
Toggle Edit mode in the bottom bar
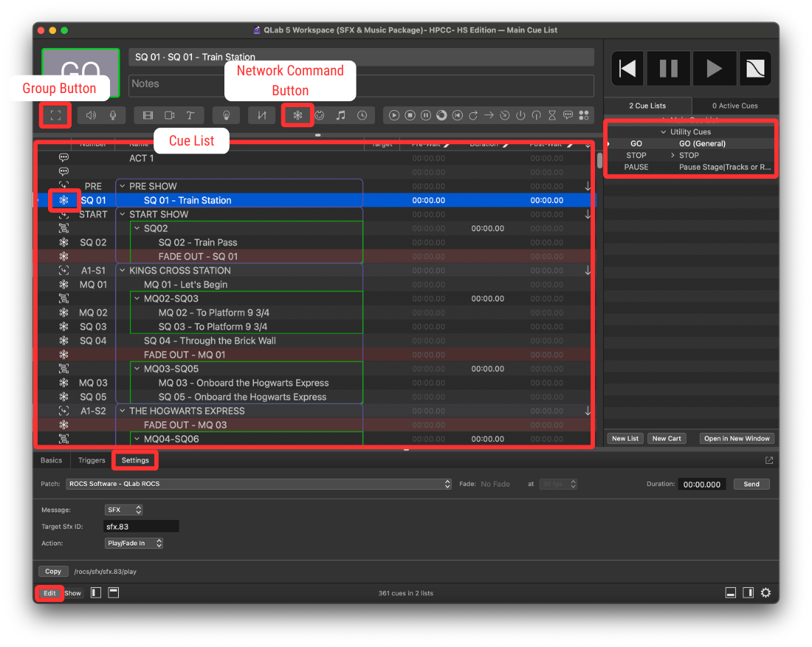(49, 592)
